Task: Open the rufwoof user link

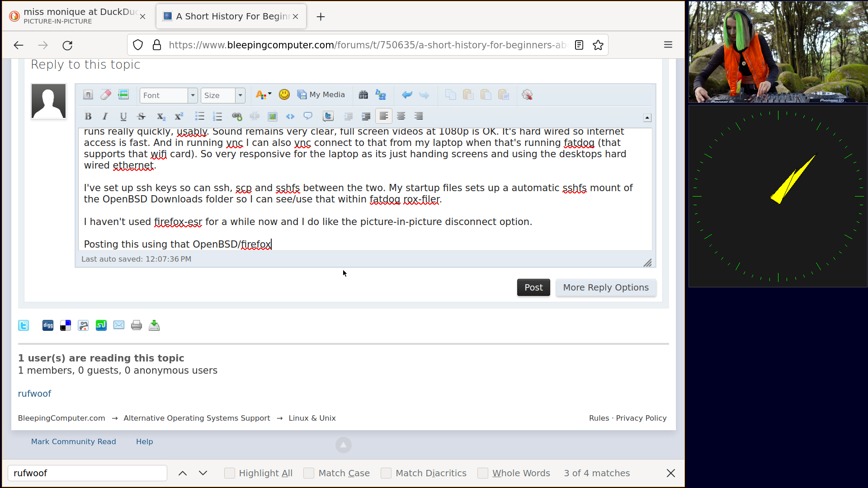Action: pyautogui.click(x=34, y=394)
